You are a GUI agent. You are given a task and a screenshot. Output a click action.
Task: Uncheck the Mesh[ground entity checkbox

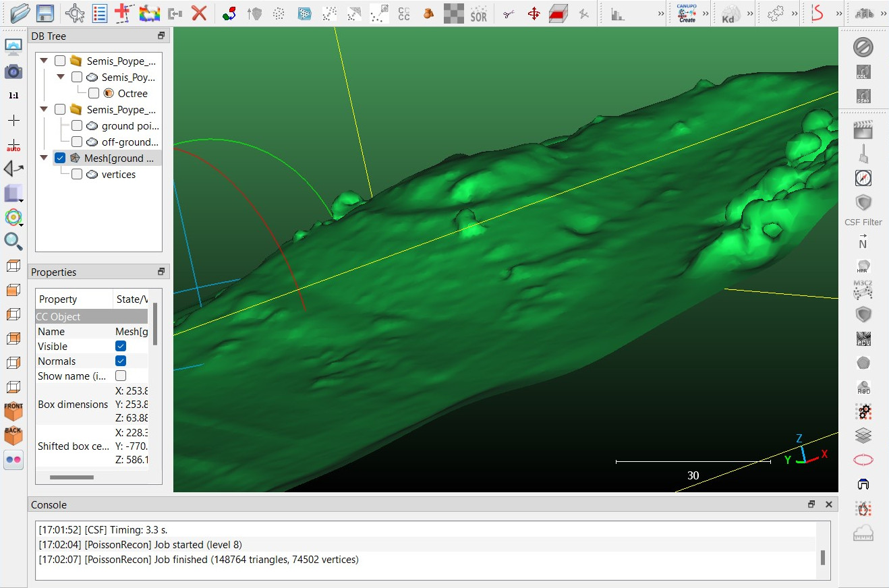pyautogui.click(x=60, y=158)
